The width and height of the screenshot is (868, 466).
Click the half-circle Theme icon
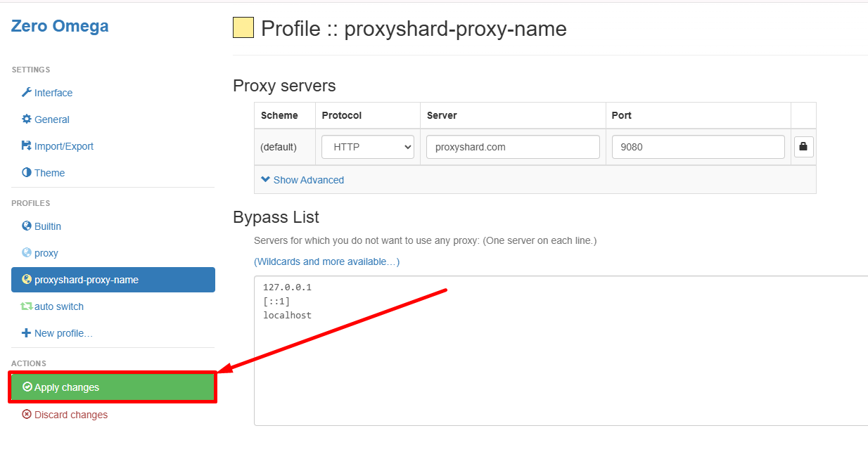(x=27, y=173)
